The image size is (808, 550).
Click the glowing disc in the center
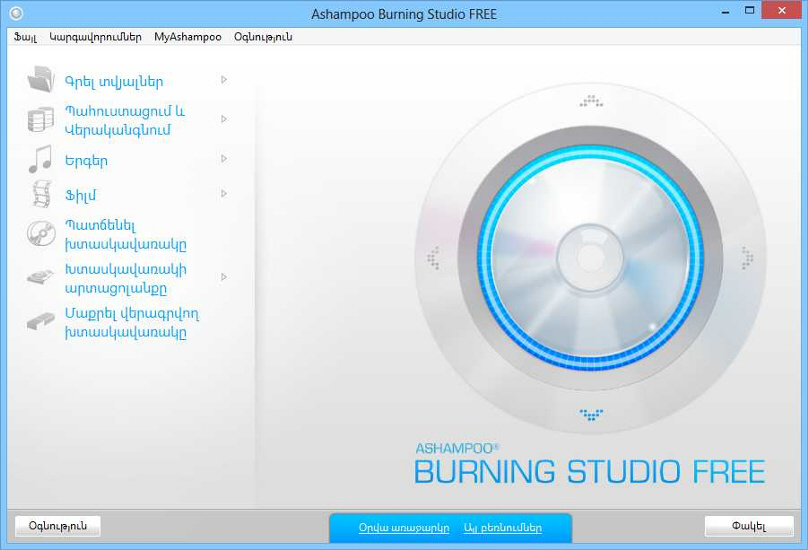coord(591,257)
